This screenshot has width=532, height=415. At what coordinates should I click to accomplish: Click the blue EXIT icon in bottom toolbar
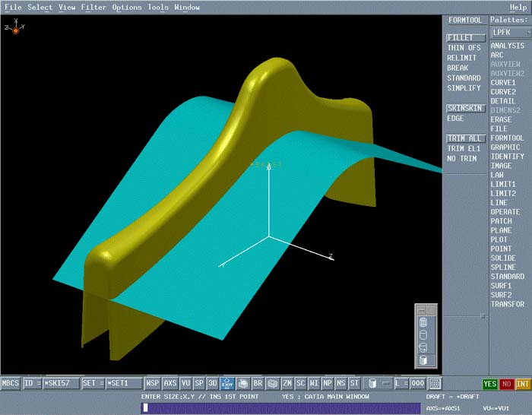[x=226, y=384]
